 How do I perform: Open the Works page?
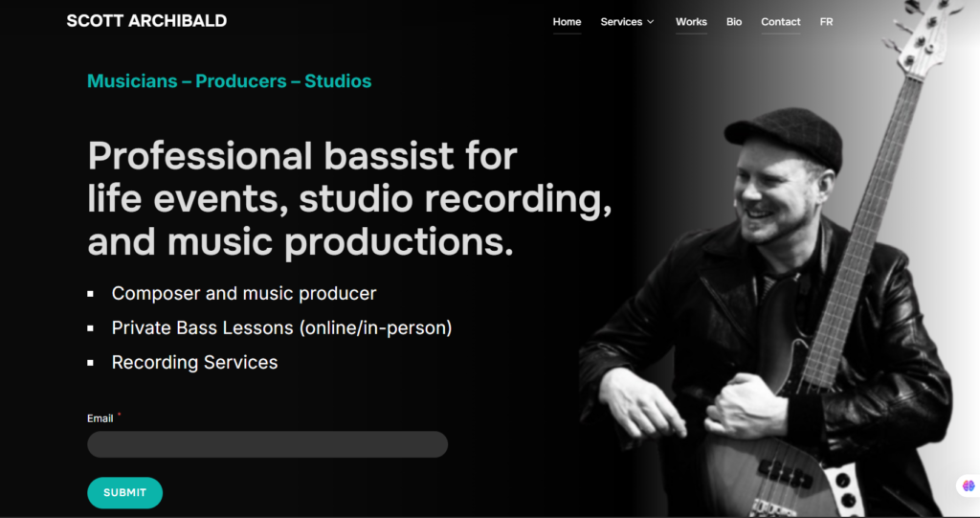pyautogui.click(x=691, y=22)
